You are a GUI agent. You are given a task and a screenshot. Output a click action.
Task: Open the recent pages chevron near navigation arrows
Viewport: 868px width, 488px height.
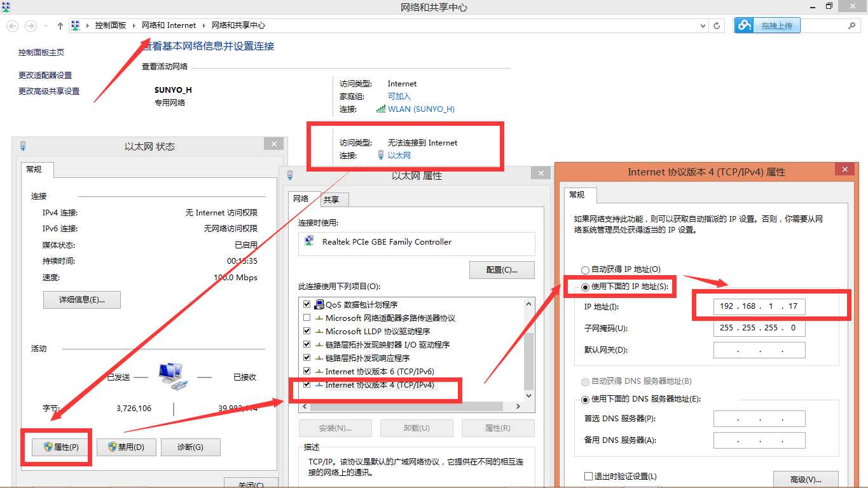[44, 25]
